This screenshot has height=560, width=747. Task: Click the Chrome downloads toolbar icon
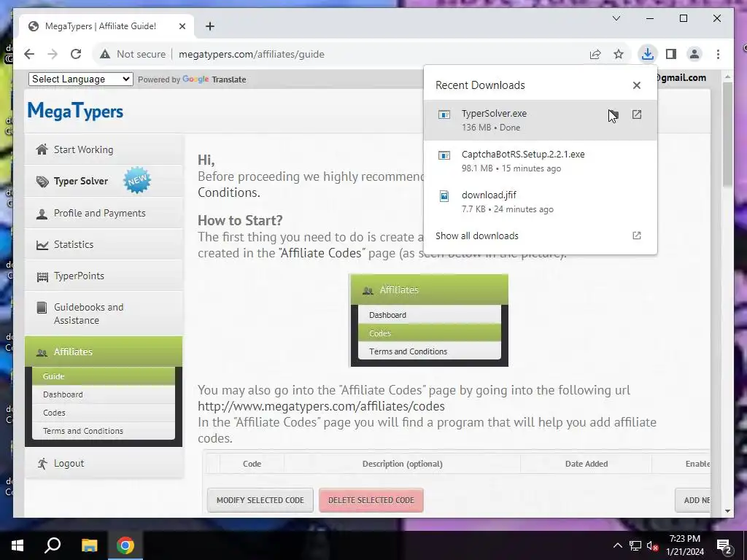648,54
